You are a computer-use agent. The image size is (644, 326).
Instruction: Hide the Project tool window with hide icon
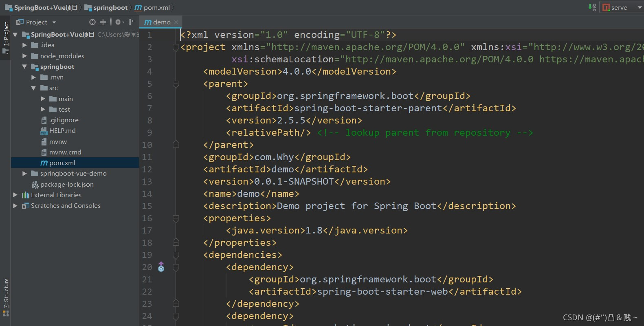click(132, 22)
